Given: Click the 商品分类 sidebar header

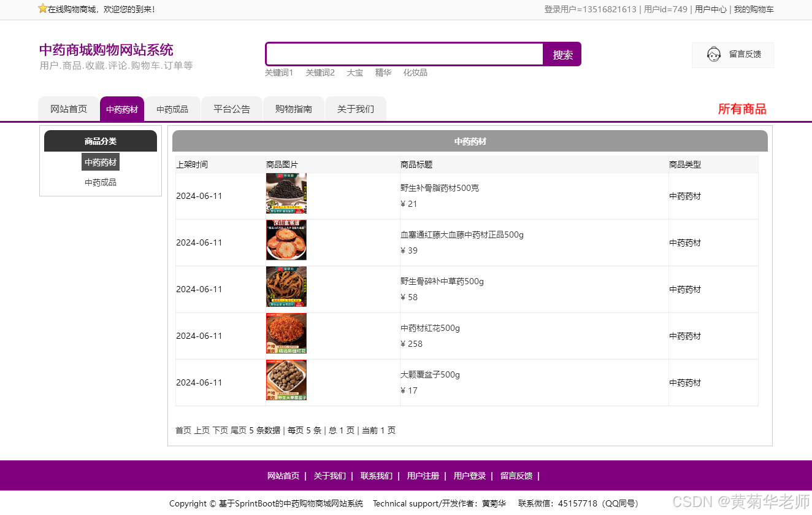Looking at the screenshot, I should click(101, 141).
